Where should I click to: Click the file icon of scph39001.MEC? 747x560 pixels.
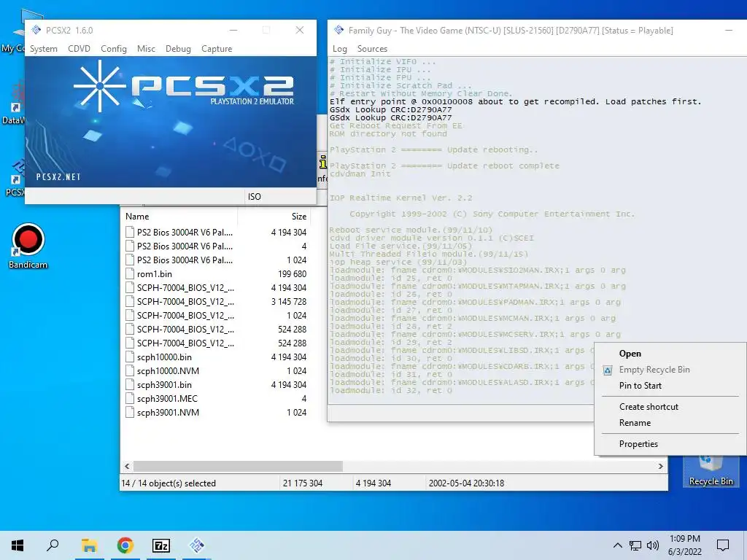point(130,398)
